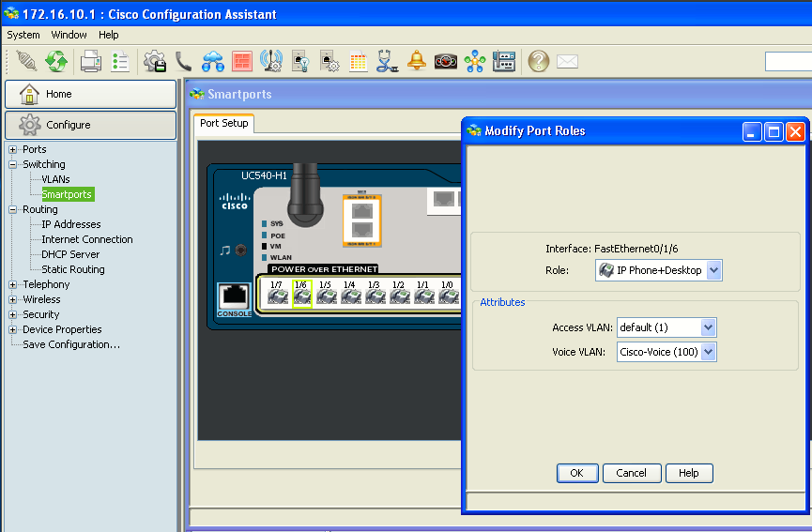The height and width of the screenshot is (532, 812).
Task: Open the checklist report toolbar icon
Action: [120, 61]
